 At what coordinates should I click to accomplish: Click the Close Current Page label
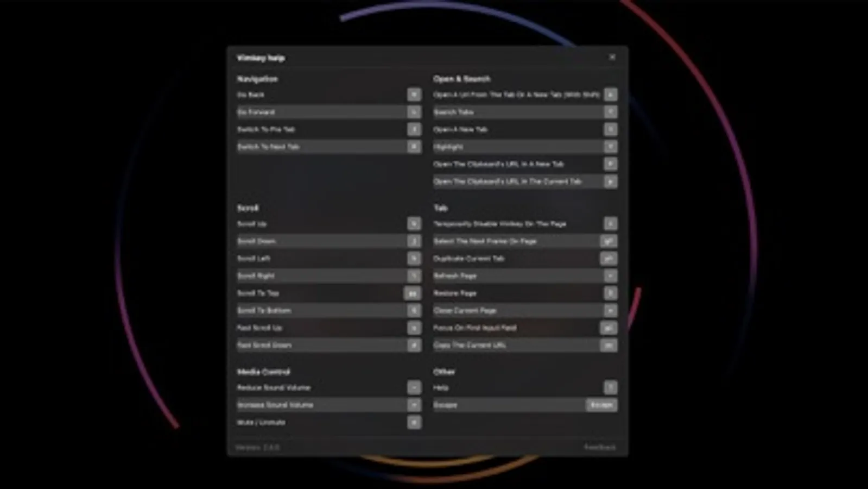click(x=465, y=311)
